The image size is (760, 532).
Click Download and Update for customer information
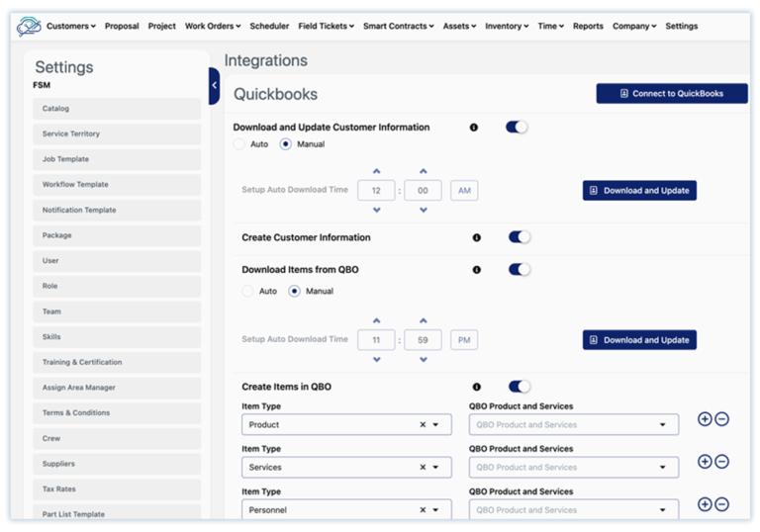pyautogui.click(x=640, y=191)
